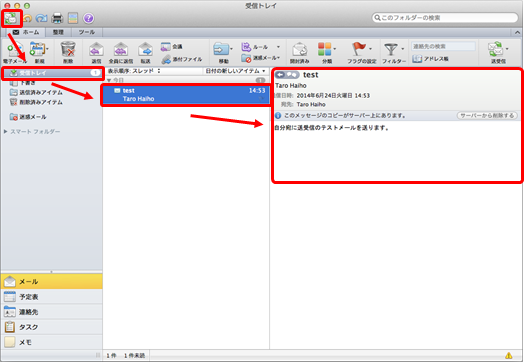Click the Send/Receive icon in the top toolbar
The image size is (524, 362).
point(11,18)
